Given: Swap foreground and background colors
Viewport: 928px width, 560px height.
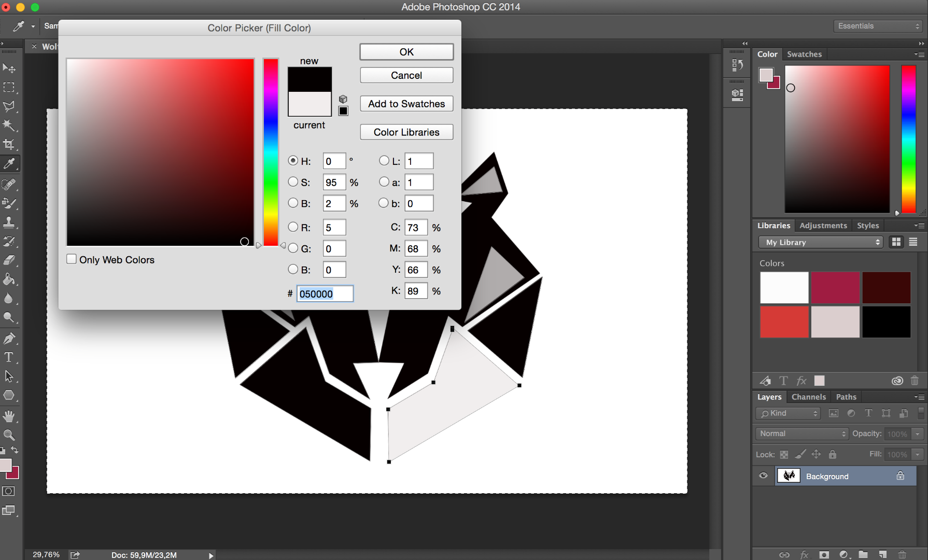Looking at the screenshot, I should click(15, 450).
